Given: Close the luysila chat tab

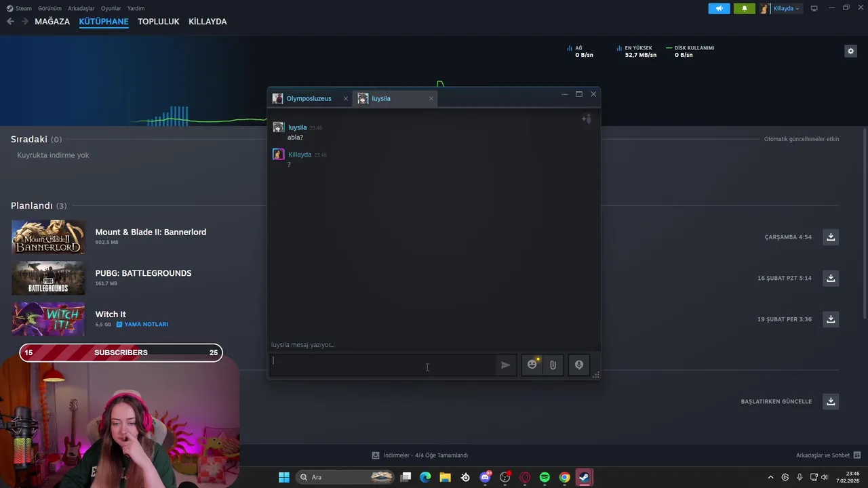Looking at the screenshot, I should (431, 98).
